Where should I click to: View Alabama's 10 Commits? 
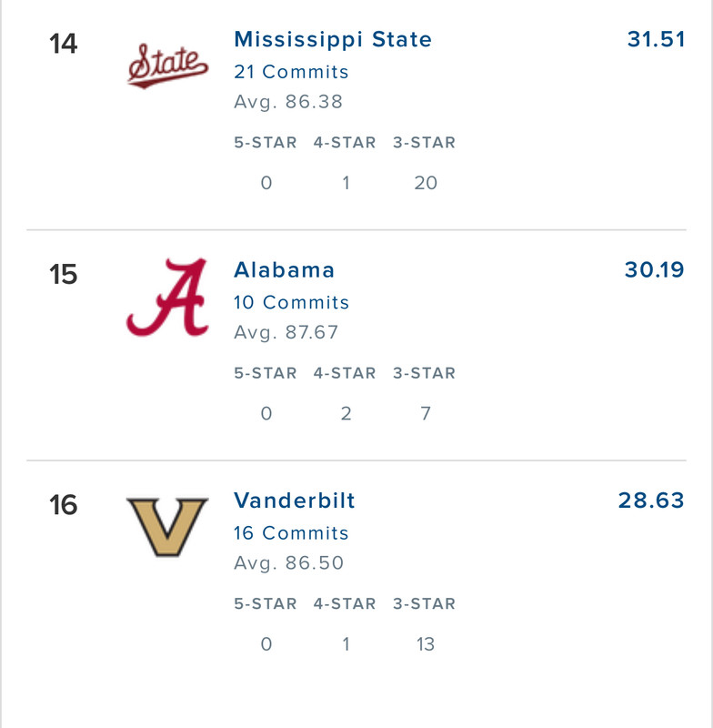(x=291, y=302)
